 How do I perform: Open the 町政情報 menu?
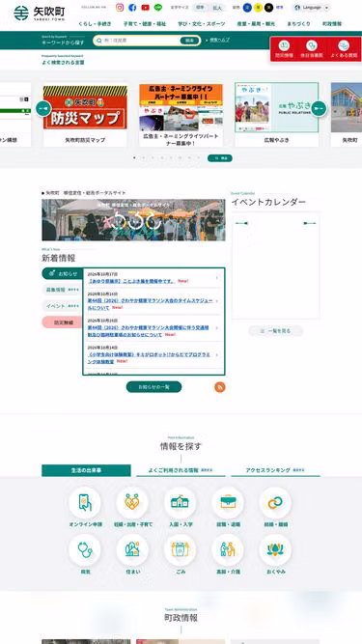[x=332, y=24]
